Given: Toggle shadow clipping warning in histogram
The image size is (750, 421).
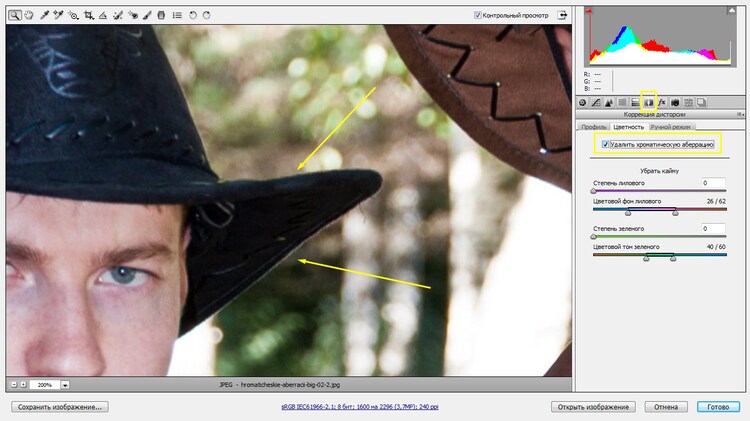Looking at the screenshot, I should click(589, 10).
